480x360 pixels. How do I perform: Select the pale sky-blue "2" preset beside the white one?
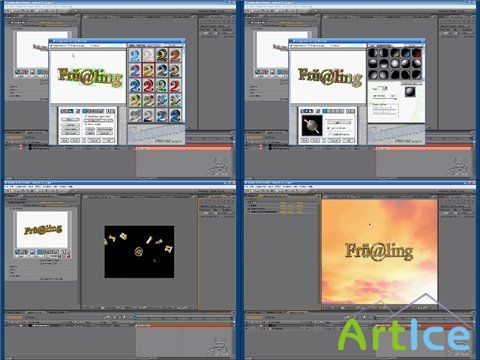(x=135, y=56)
